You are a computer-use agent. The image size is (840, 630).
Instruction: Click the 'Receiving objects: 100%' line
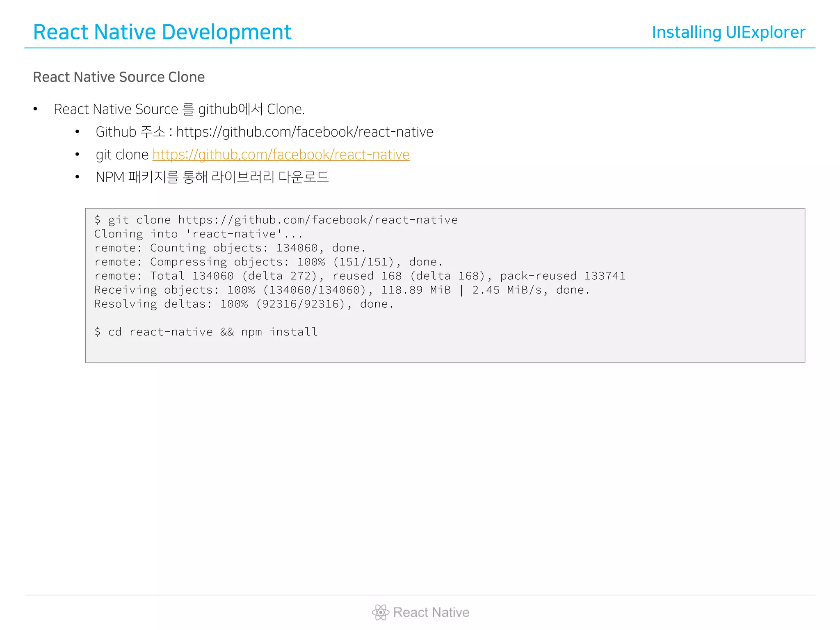tap(342, 290)
